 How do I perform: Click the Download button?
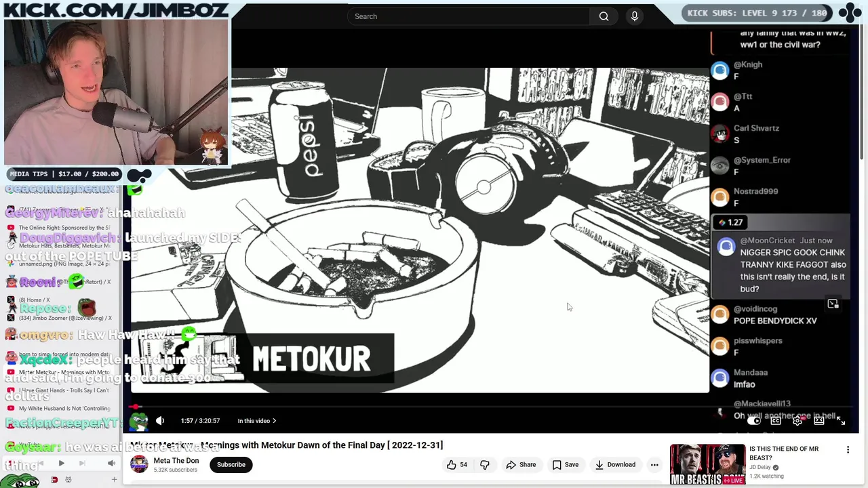click(x=615, y=464)
